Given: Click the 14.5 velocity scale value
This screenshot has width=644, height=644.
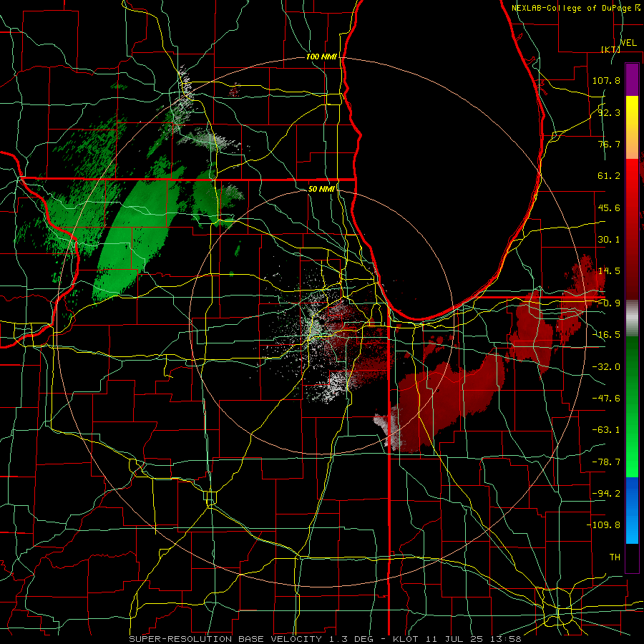Looking at the screenshot, I should 609,271.
